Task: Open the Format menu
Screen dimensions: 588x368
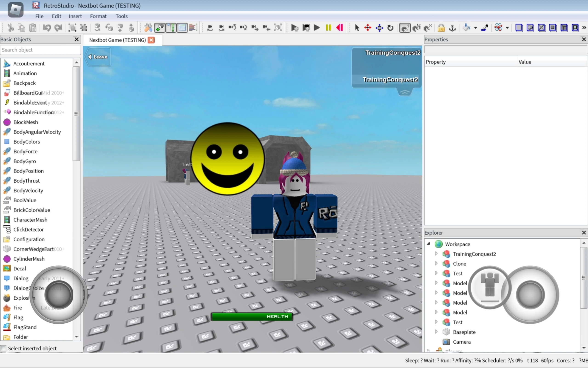Action: 98,16
